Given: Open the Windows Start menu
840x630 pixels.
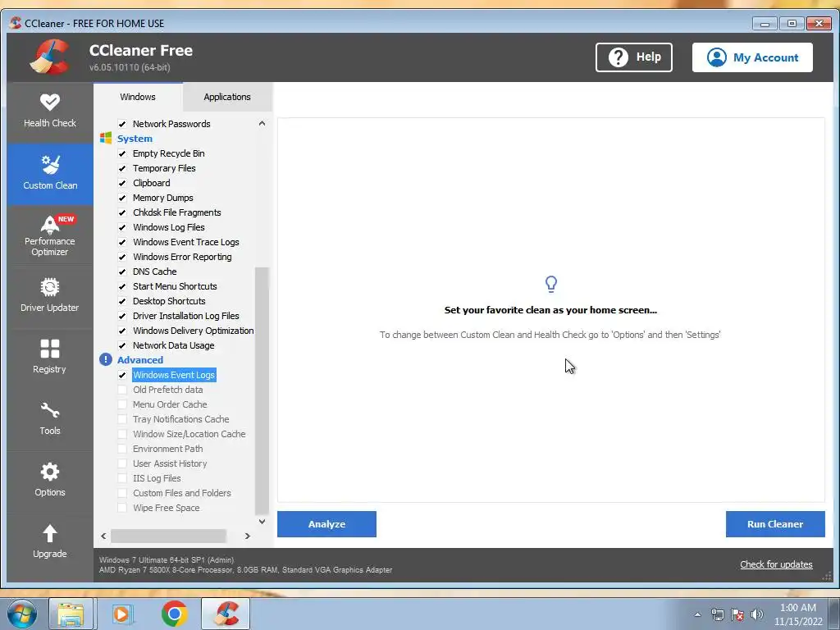Looking at the screenshot, I should tap(22, 614).
